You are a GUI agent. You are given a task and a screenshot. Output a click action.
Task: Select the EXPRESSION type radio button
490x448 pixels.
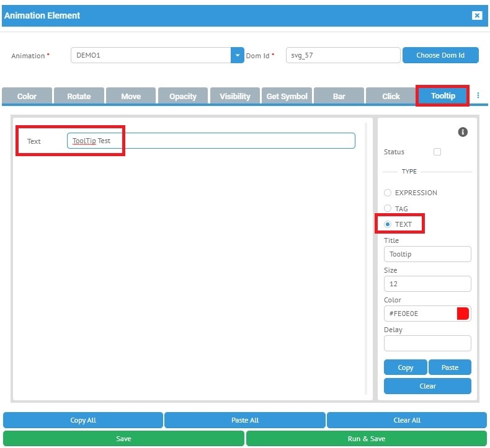click(x=388, y=193)
